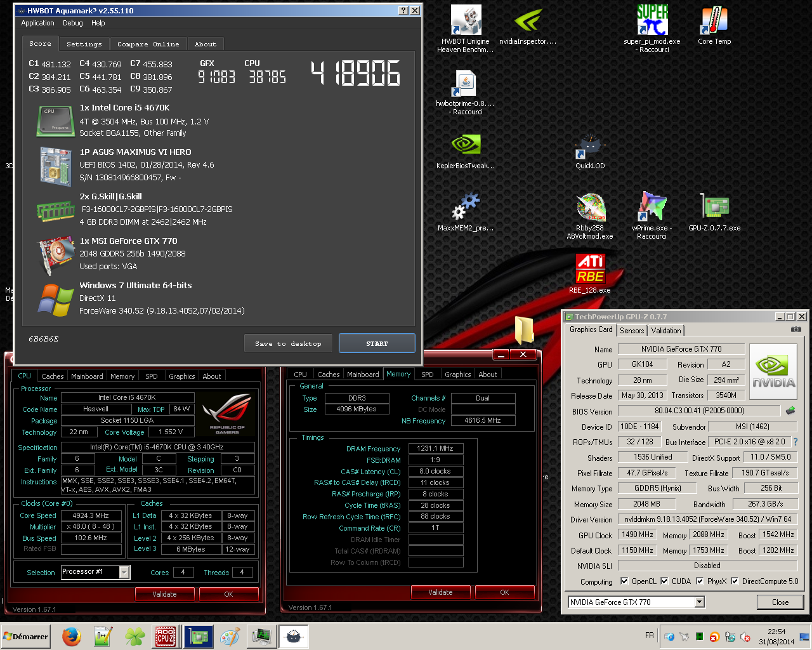Toggle the PhysX checkbox in GPU-Z
This screenshot has height=650, width=812.
(700, 581)
